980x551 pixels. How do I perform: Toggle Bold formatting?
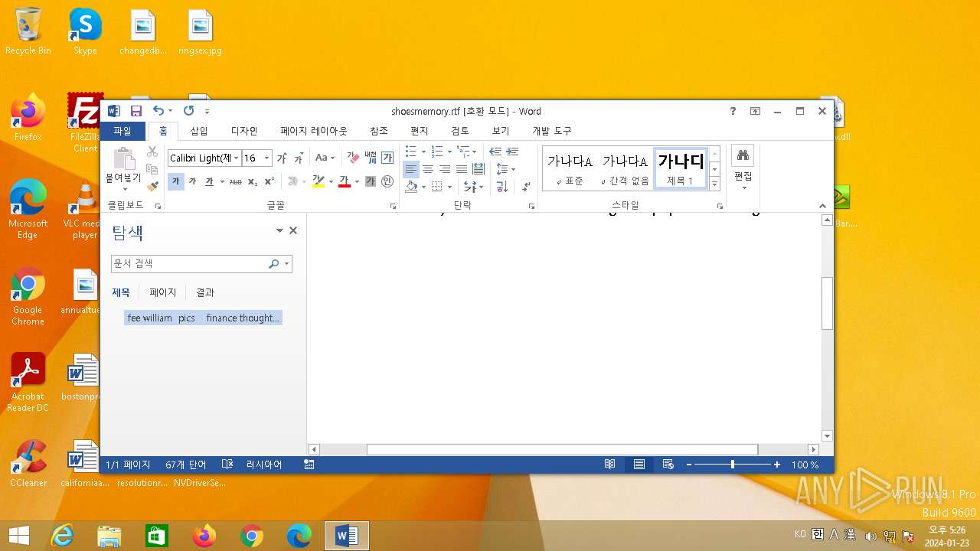coord(175,181)
